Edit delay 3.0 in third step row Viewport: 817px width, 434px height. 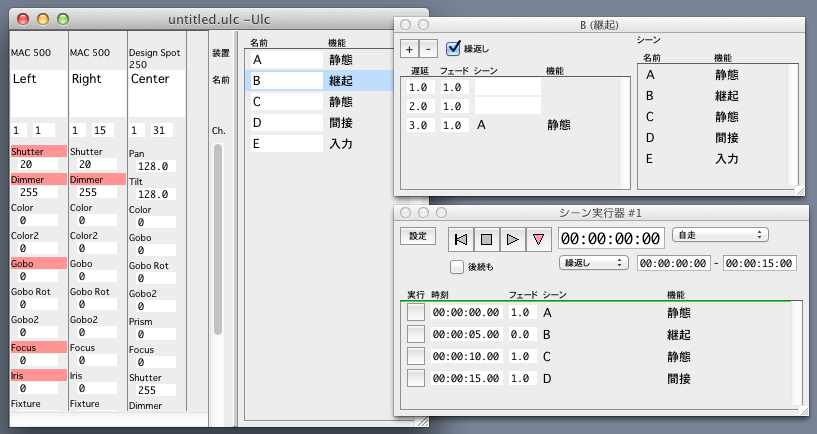tap(421, 125)
